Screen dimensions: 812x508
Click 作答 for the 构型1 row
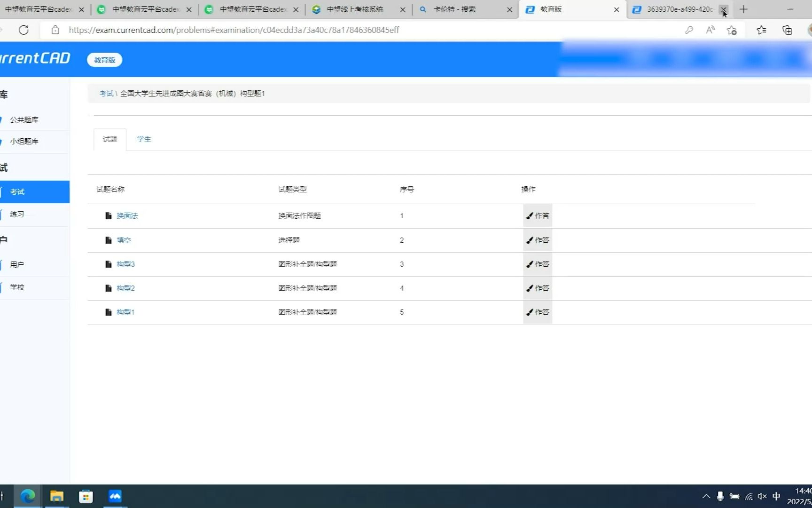coord(538,312)
